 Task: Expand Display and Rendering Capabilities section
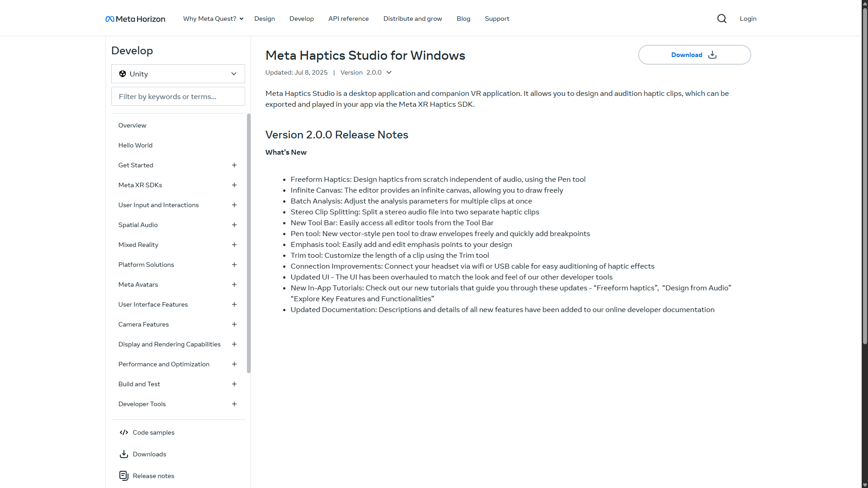coord(234,344)
